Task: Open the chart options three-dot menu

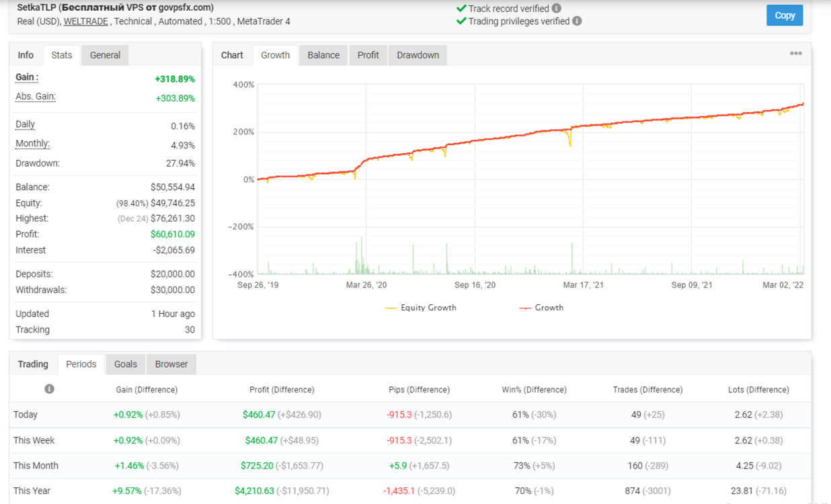Action: pos(796,54)
